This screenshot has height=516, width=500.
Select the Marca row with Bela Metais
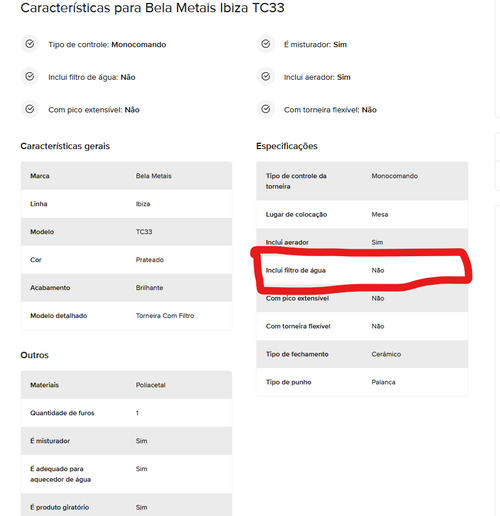point(126,176)
